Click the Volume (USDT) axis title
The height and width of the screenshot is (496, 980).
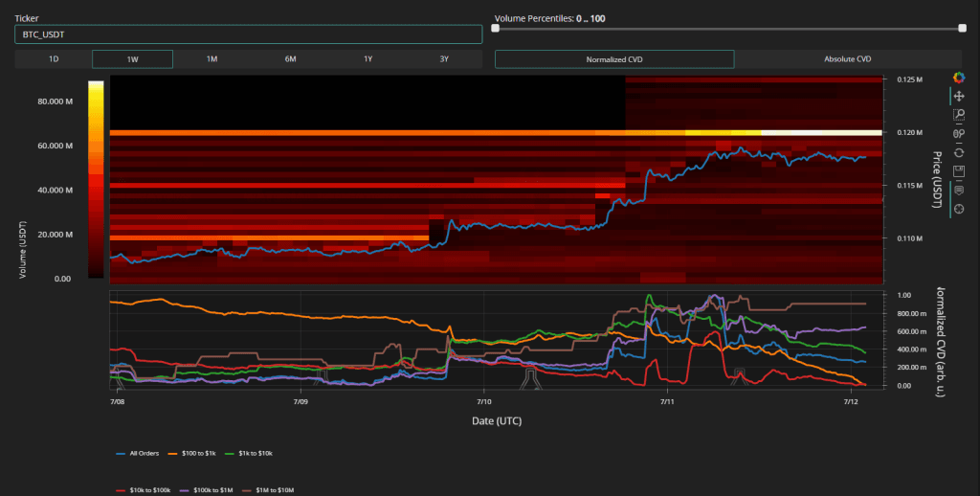[x=23, y=250]
